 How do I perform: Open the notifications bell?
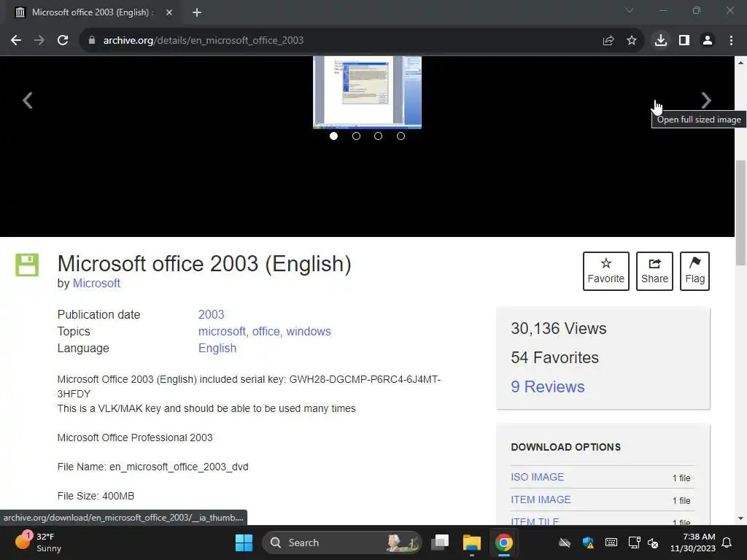pyautogui.click(x=727, y=542)
